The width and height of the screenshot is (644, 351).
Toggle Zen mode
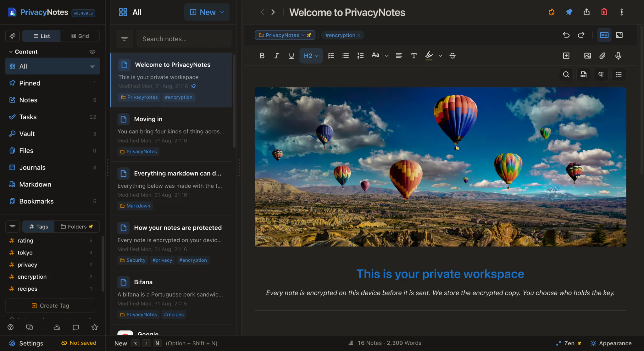tap(569, 343)
